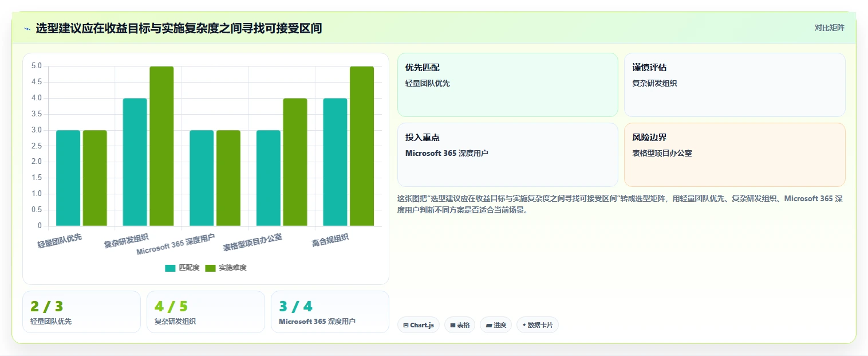Click the 数据卡片 tag pill

click(x=537, y=325)
